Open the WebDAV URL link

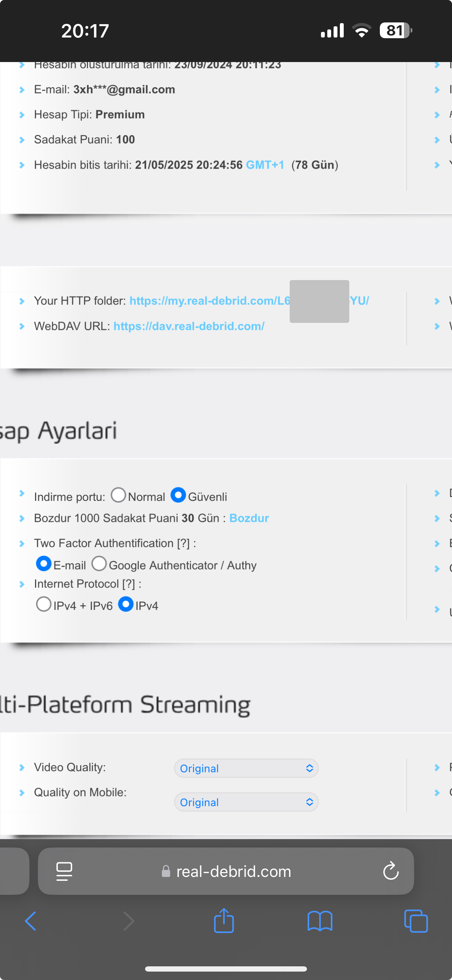click(x=189, y=326)
